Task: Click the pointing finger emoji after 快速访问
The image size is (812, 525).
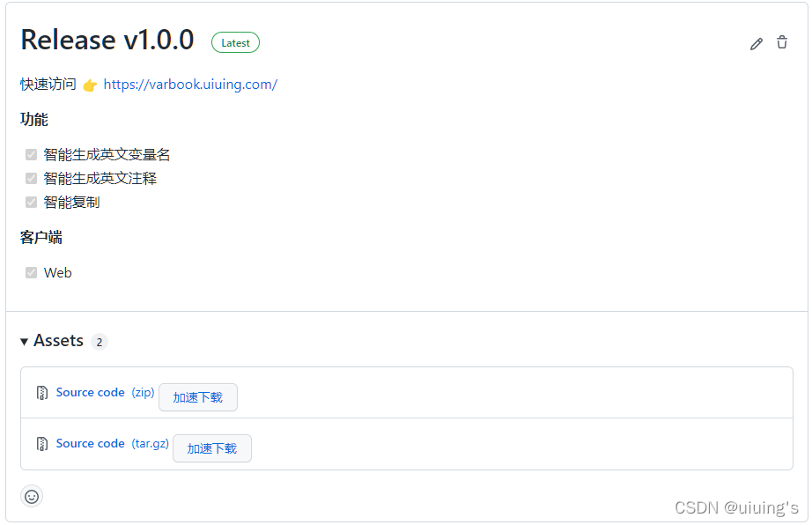Action: (91, 85)
